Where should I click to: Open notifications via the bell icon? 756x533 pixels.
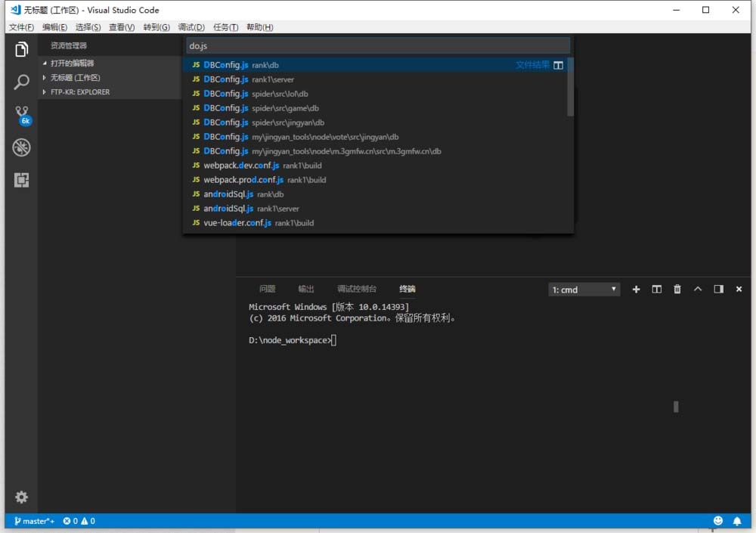[x=737, y=521]
